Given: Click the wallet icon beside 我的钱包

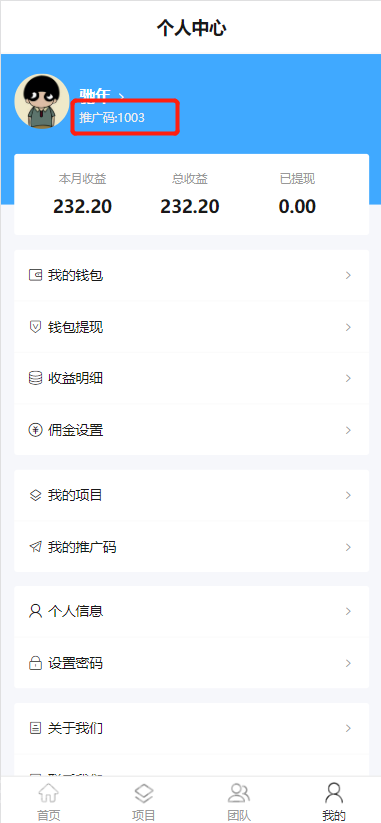Looking at the screenshot, I should (x=35, y=275).
